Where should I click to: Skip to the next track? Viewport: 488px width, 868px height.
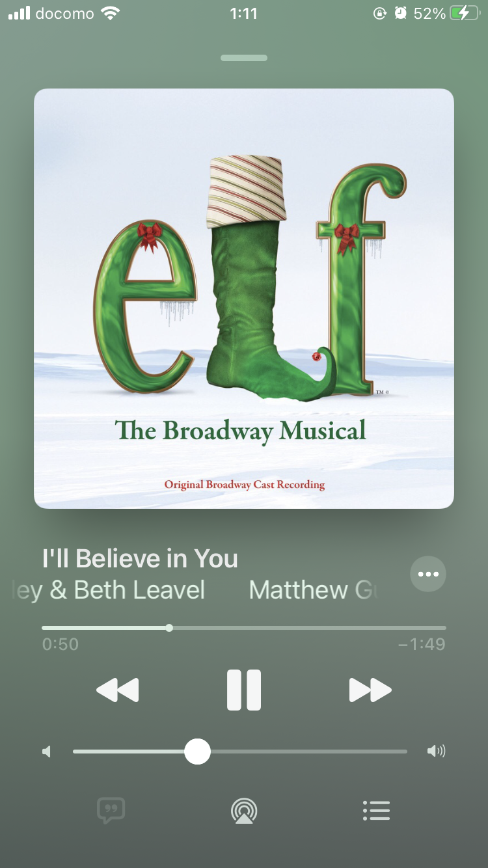(370, 690)
